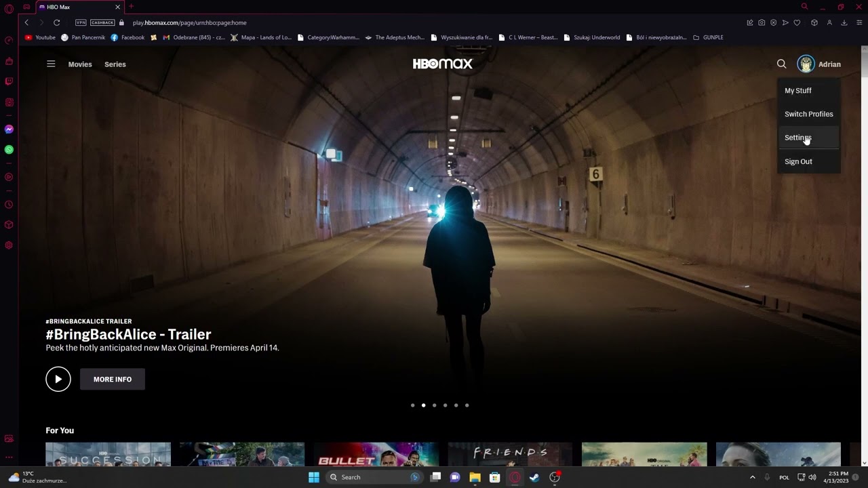The height and width of the screenshot is (488, 868).
Task: Open the GUNPLE bookmarks folder
Action: tap(708, 37)
